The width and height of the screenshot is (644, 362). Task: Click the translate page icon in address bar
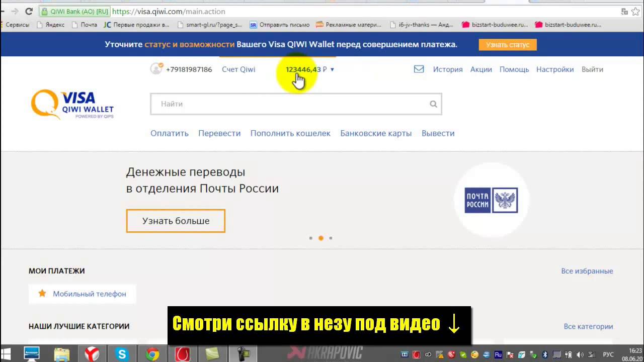(x=624, y=11)
